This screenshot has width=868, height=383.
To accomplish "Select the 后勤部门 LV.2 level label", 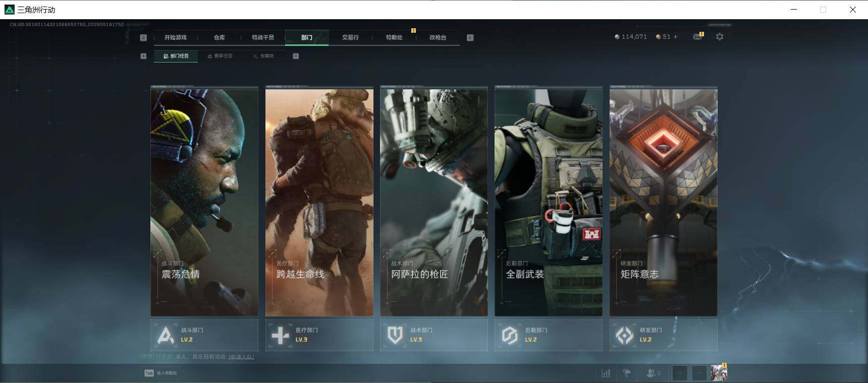I will [531, 340].
